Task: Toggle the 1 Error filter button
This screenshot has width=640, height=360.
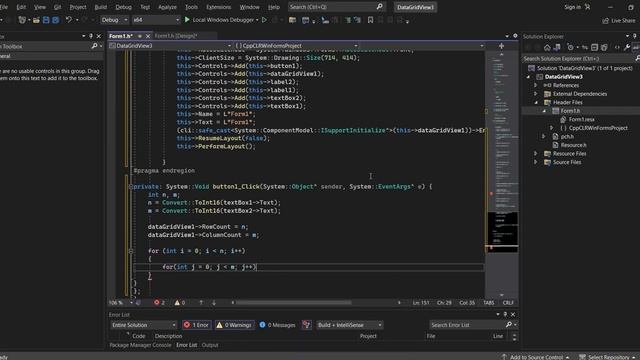Action: [196, 325]
